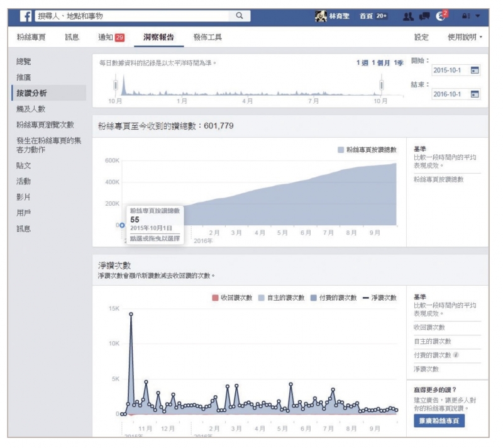The height and width of the screenshot is (448, 503).
Task: Open calendar picker for start date
Action: 475,70
